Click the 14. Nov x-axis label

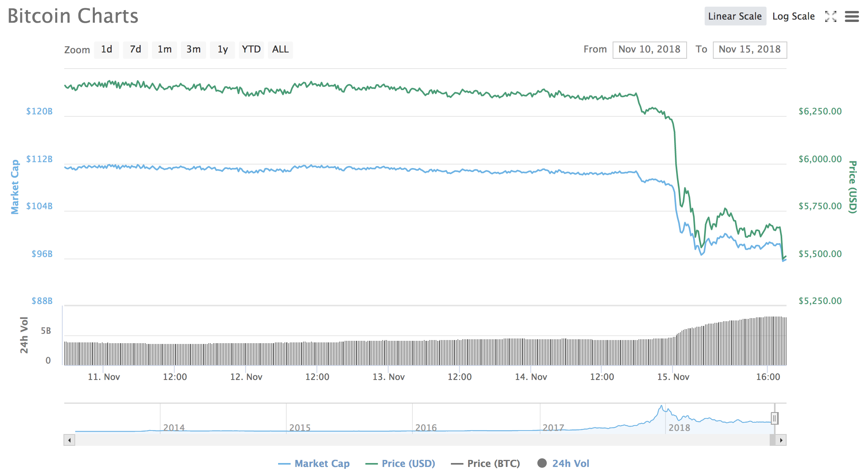click(x=531, y=377)
